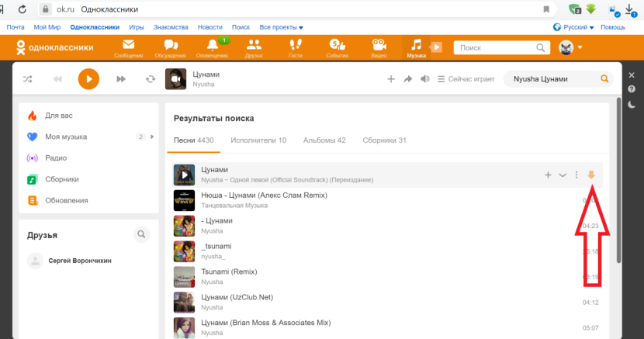Open the Друзья friends icon in header
Screen dimensions: 644x339
tap(254, 47)
